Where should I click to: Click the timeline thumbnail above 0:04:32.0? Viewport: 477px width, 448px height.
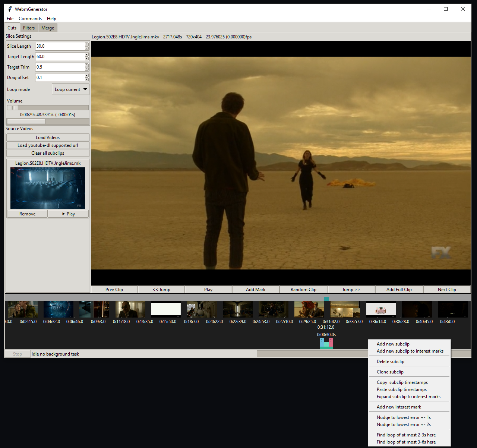click(58, 309)
